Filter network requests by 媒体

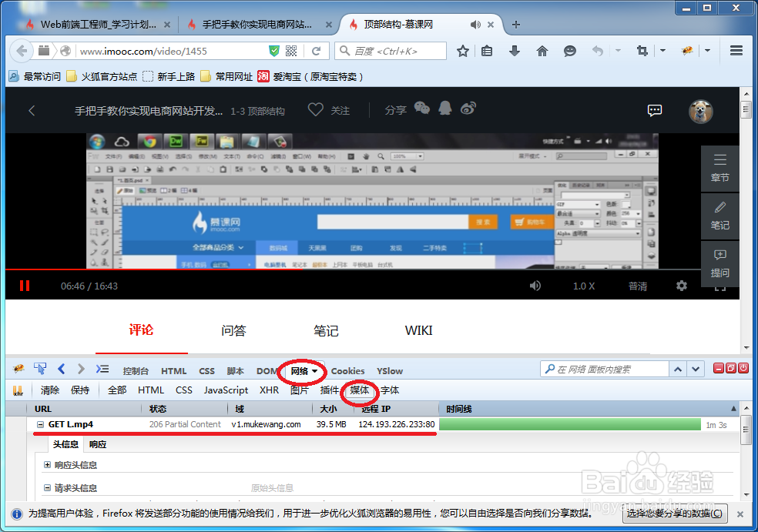tap(359, 390)
